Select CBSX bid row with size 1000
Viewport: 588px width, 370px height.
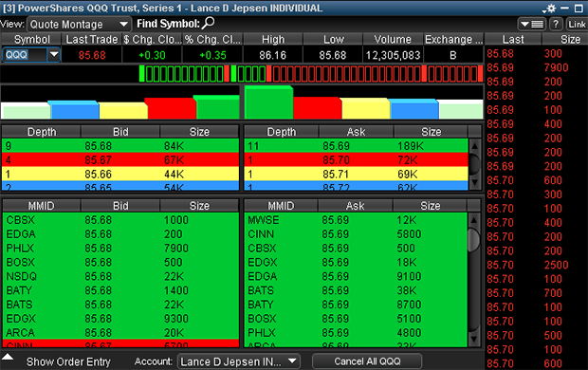click(120, 220)
